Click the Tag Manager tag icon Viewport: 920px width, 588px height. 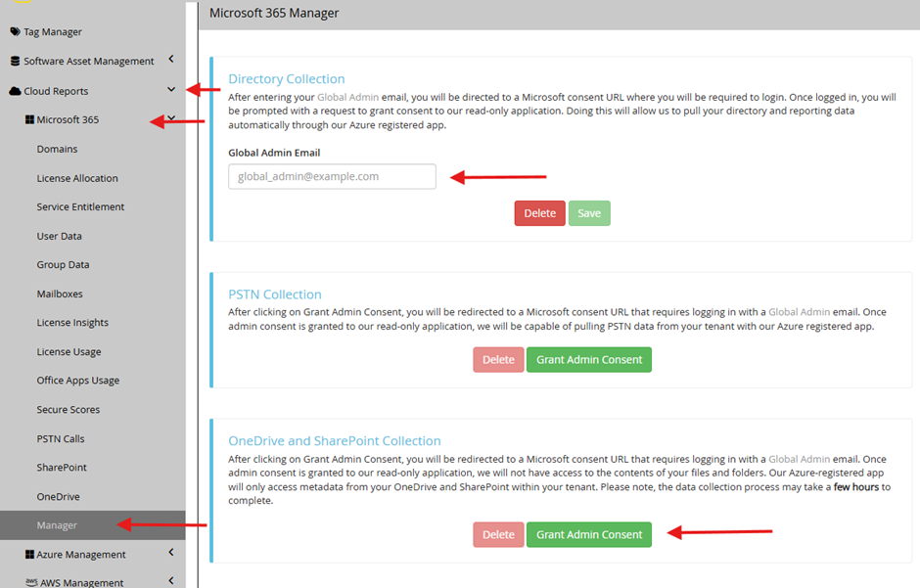16,31
